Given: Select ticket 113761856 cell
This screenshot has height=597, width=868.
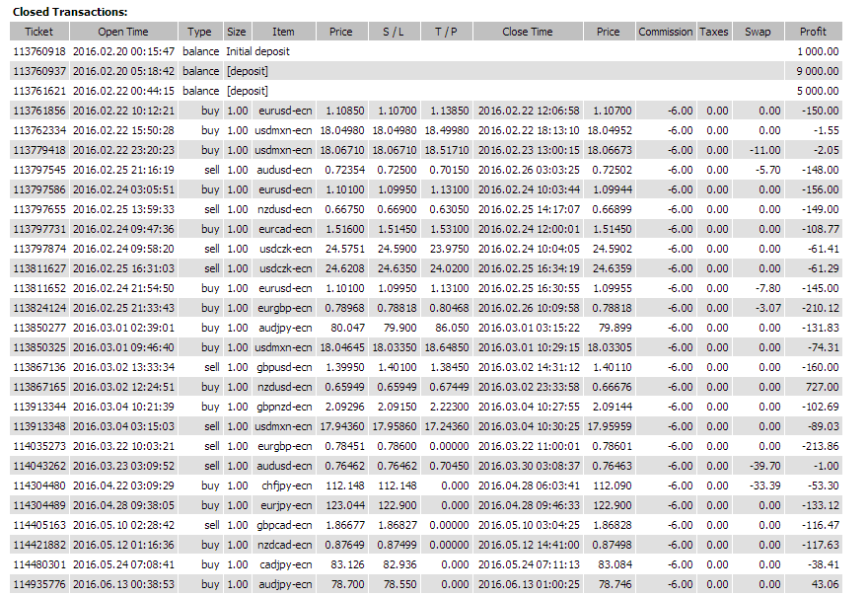Looking at the screenshot, I should pos(39,111).
